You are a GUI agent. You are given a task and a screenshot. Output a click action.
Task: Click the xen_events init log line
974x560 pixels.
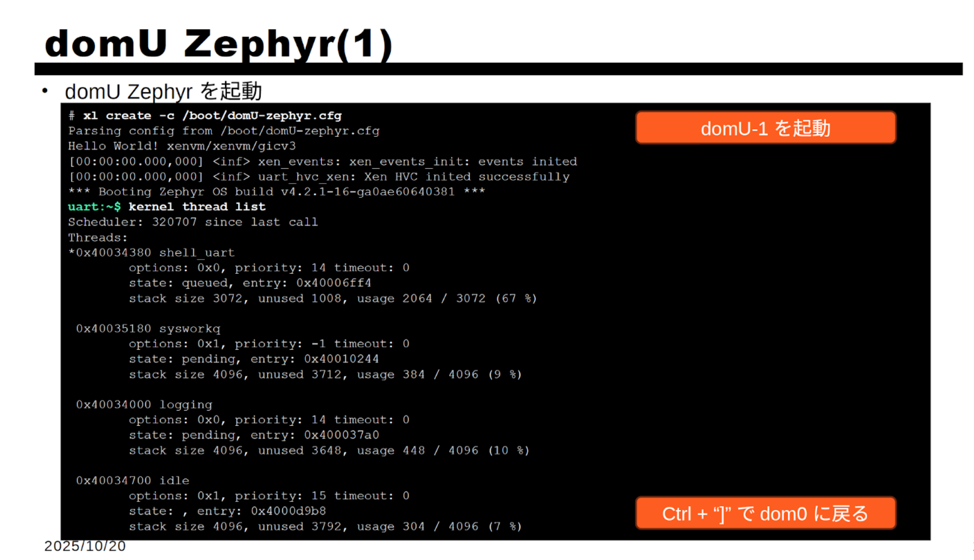pyautogui.click(x=322, y=161)
